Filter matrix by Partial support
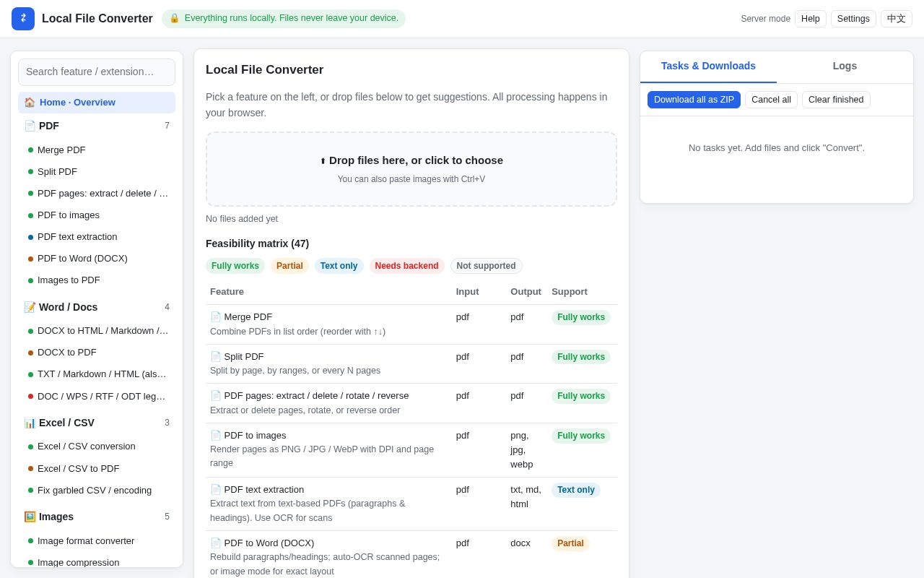924x578 pixels. [x=289, y=266]
